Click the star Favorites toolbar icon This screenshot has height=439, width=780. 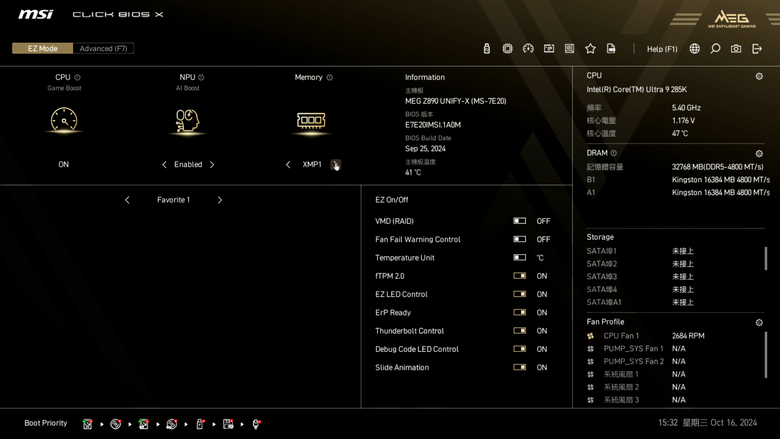pos(590,48)
